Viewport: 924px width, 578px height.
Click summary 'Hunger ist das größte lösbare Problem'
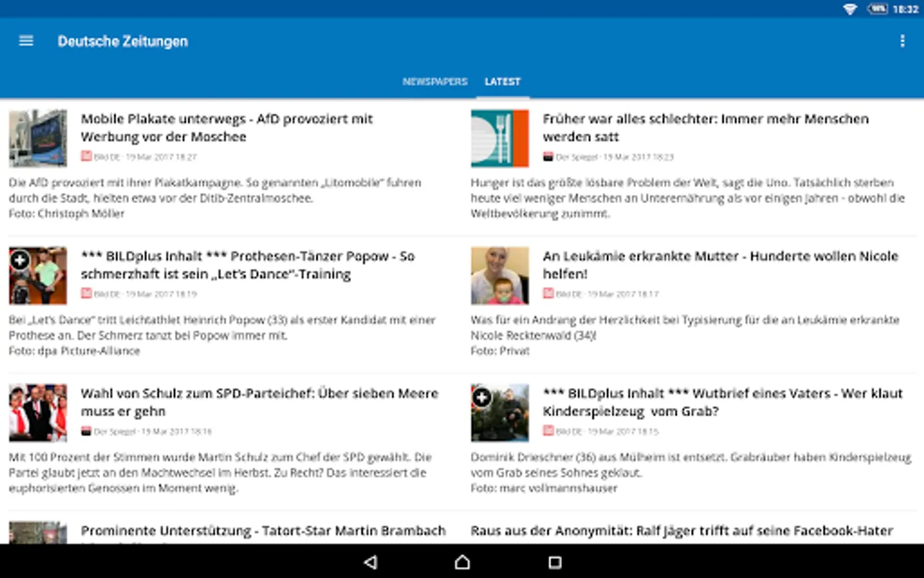[x=688, y=198]
